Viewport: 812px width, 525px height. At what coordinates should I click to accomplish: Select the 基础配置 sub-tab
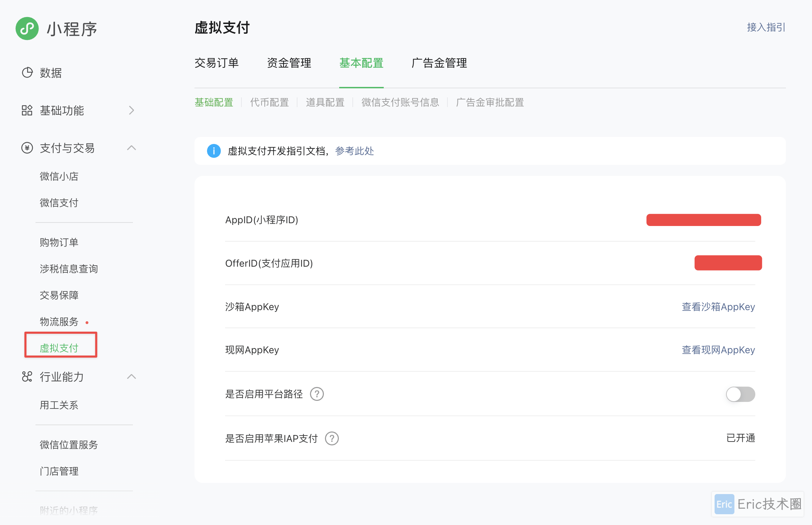coord(214,102)
